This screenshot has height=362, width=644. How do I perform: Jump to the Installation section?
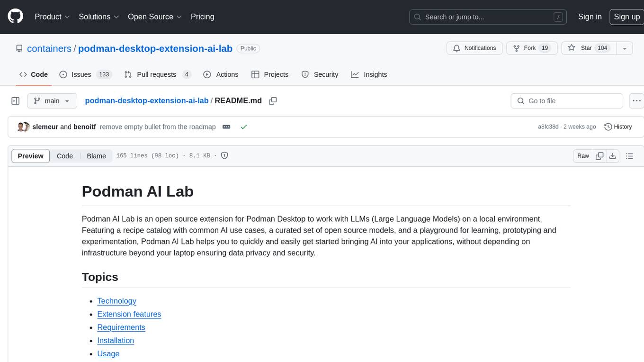(116, 341)
